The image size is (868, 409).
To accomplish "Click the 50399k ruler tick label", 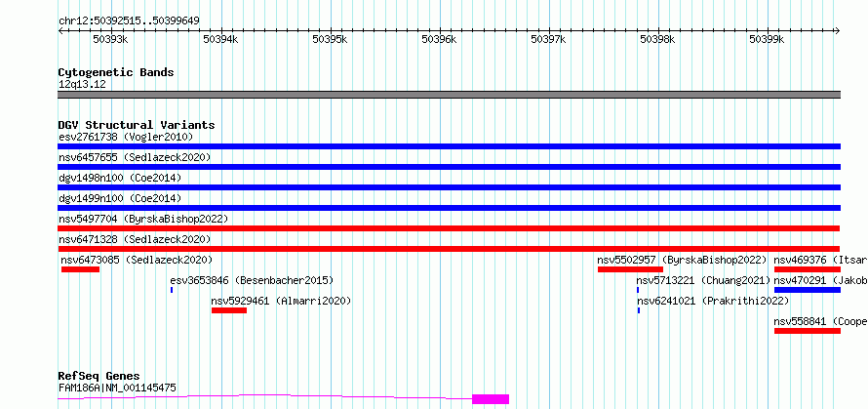I will [x=768, y=39].
